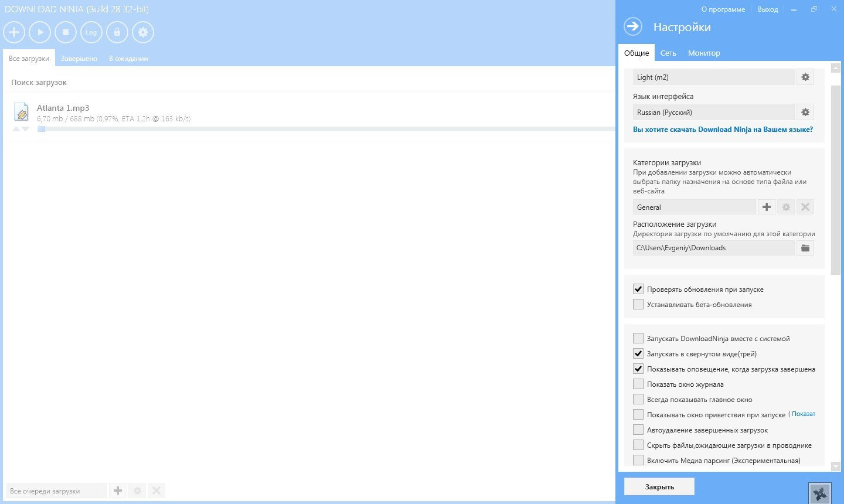Open settings via toolbar gear icon
Screen dimensions: 844x504
[143, 32]
